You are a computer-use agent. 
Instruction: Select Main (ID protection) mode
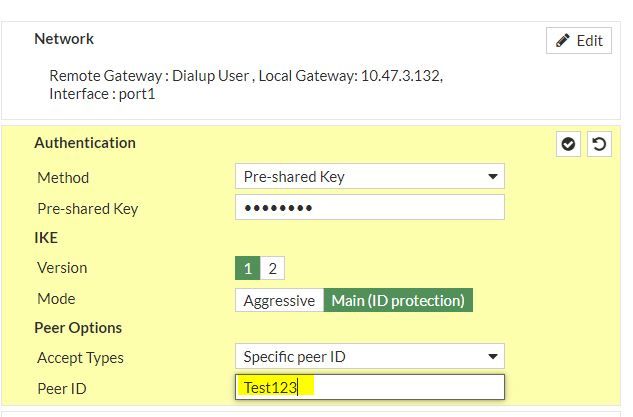pos(398,300)
